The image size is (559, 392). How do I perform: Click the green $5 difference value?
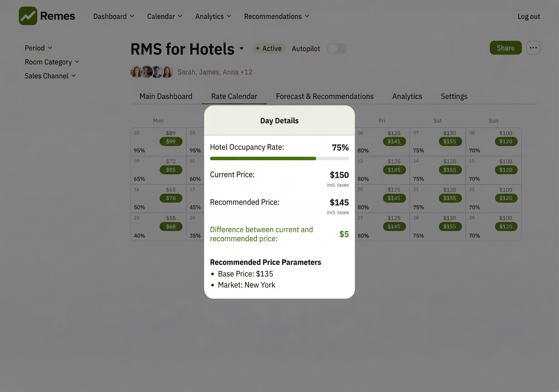(344, 234)
